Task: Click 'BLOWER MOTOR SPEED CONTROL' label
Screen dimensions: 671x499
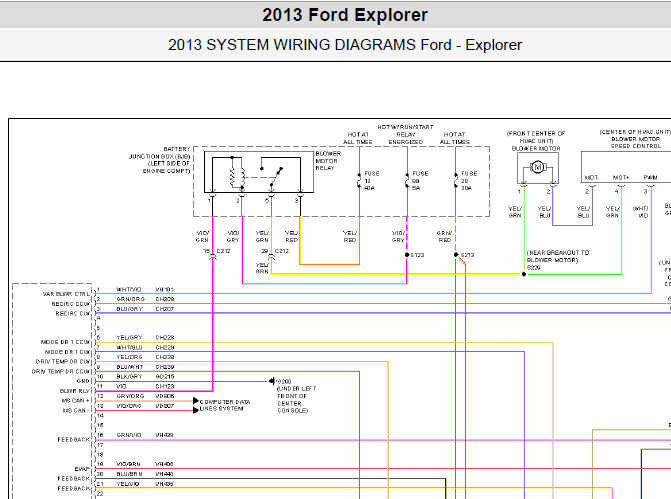Action: [x=635, y=143]
